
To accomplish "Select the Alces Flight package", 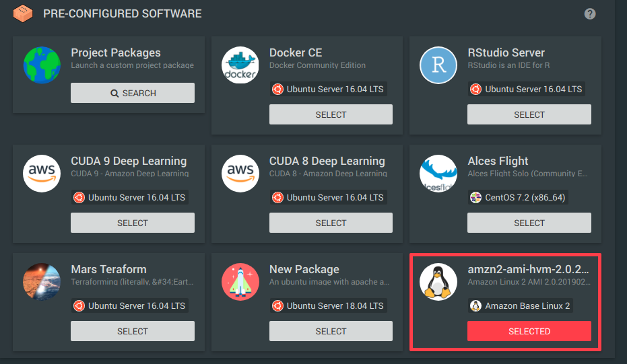I will [529, 223].
